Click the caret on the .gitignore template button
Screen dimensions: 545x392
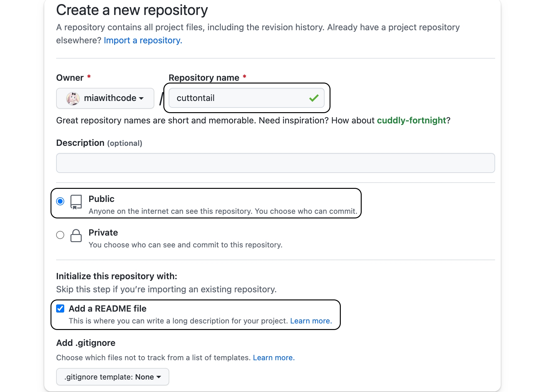tap(159, 377)
